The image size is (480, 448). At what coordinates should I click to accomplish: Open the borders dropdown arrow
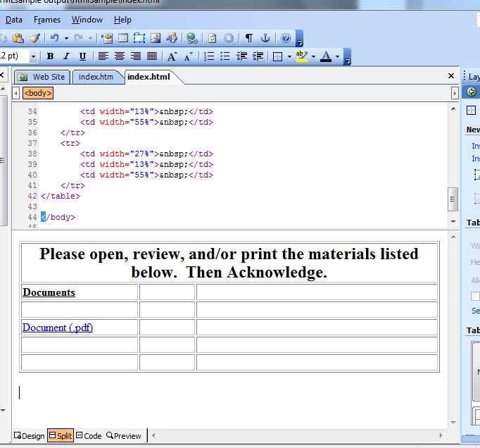pos(289,56)
